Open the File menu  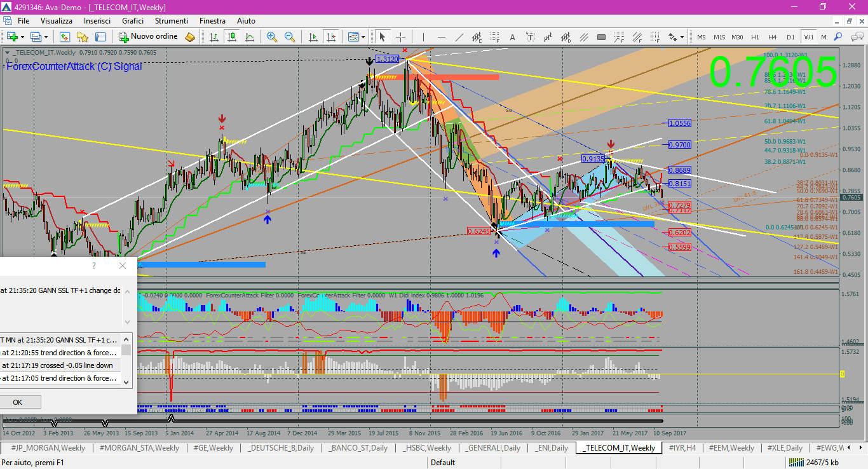pos(24,21)
